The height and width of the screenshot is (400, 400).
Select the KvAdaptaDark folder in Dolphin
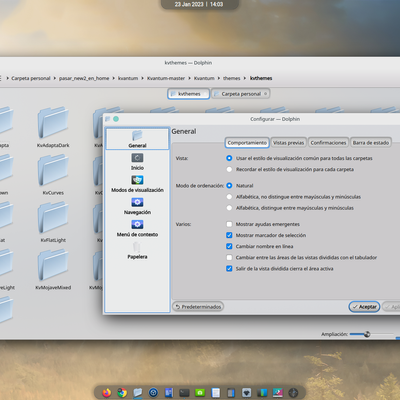coord(53,127)
